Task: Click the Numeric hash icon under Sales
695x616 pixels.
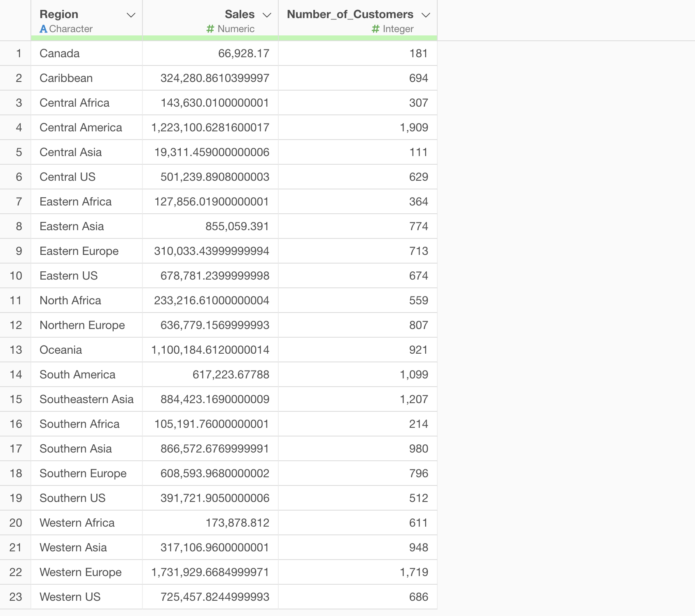Action: [210, 29]
